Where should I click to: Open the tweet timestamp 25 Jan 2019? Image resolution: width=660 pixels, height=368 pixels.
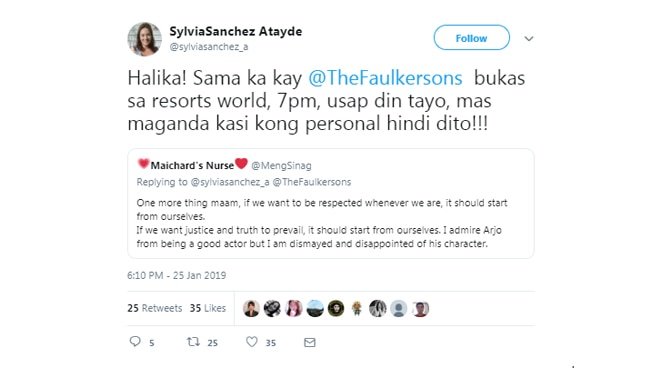tap(176, 275)
